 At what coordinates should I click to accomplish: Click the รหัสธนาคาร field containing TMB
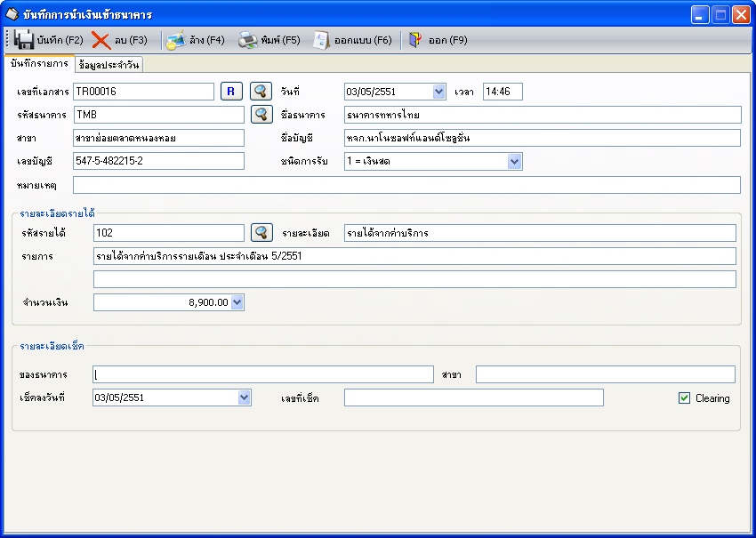pos(159,115)
